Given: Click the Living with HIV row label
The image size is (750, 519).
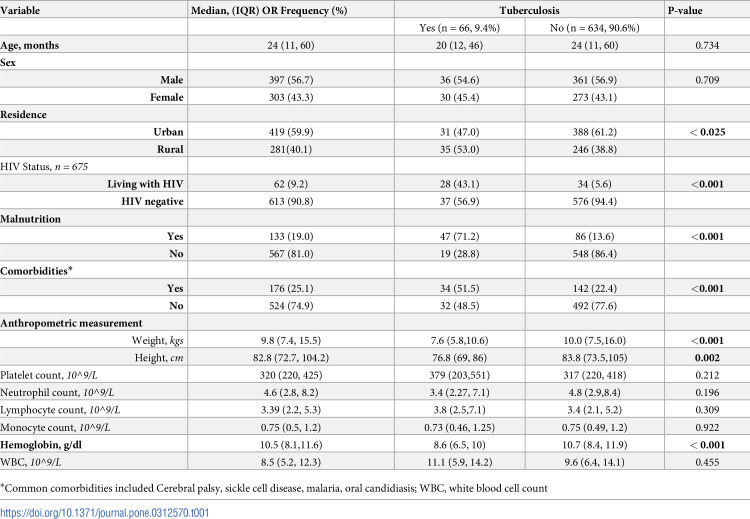Looking at the screenshot, I should [x=145, y=184].
